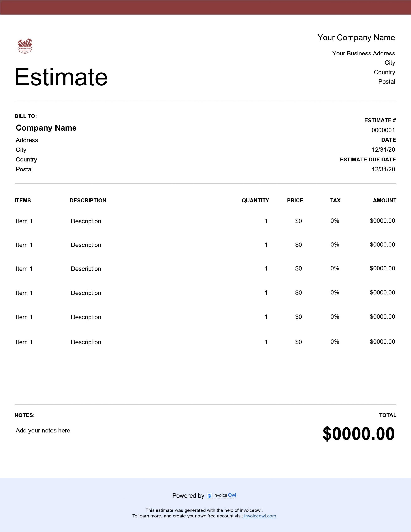Click the InvoiceOwl logo in footer
Viewport: 411px width, 532px height.
pos(222,495)
